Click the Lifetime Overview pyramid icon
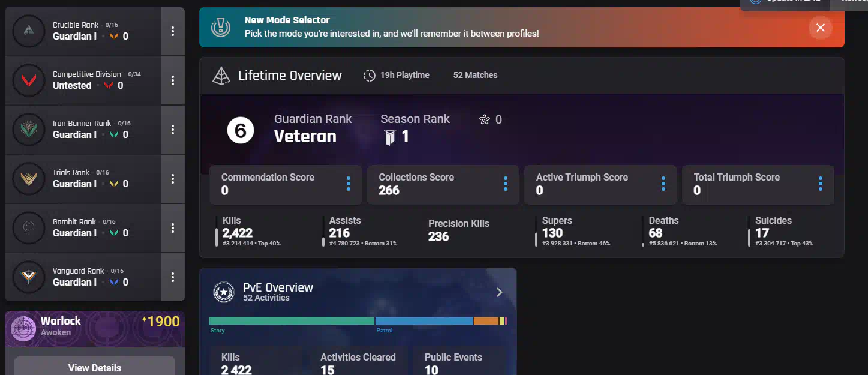Viewport: 868px width, 375px height. (221, 76)
